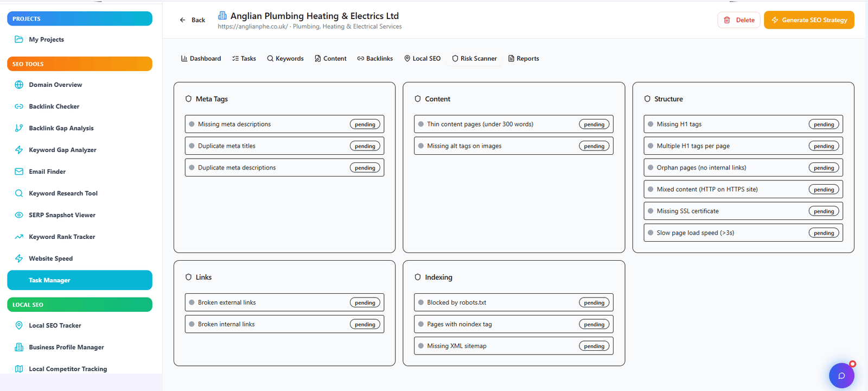Switch to the Backlinks tab

(x=375, y=59)
